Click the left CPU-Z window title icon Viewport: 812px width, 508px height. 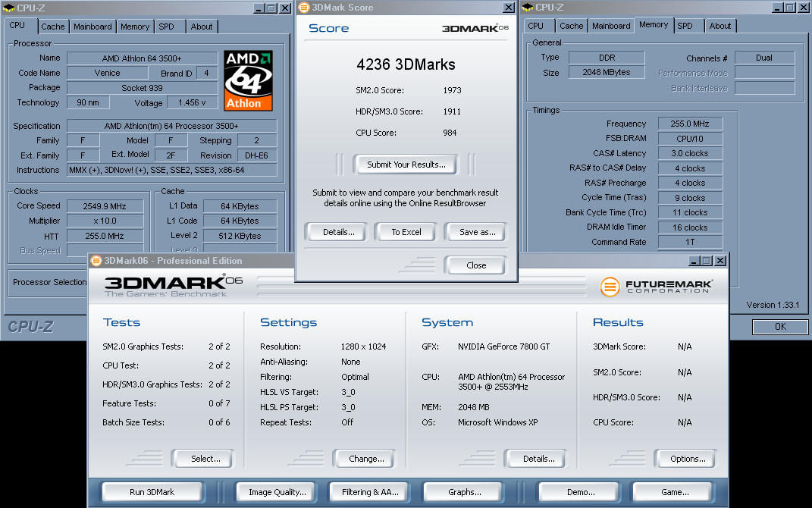pyautogui.click(x=8, y=8)
